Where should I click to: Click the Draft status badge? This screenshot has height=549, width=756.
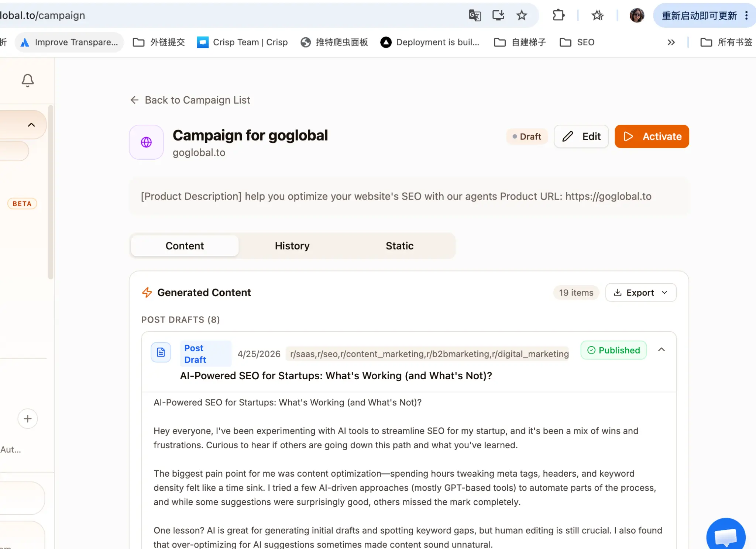coord(527,137)
